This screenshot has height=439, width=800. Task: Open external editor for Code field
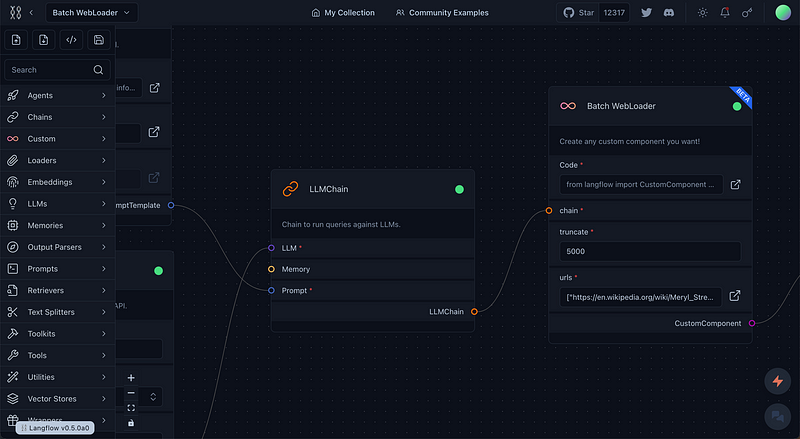[x=735, y=184]
